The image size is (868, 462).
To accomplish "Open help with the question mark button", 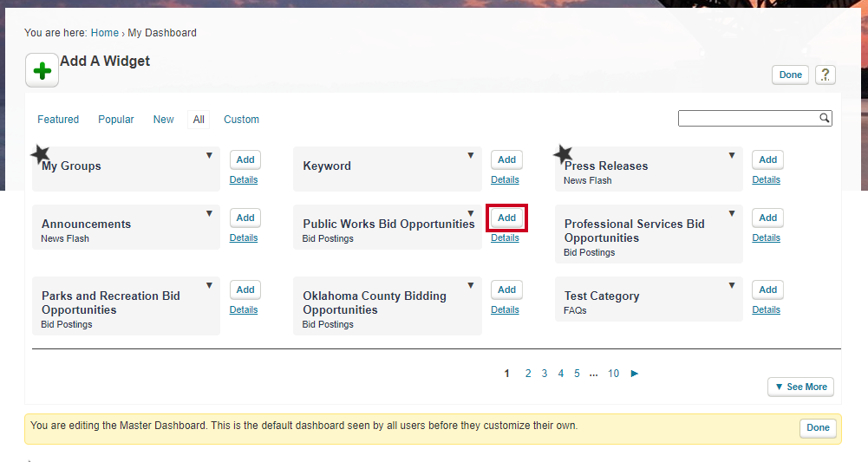I will click(825, 75).
